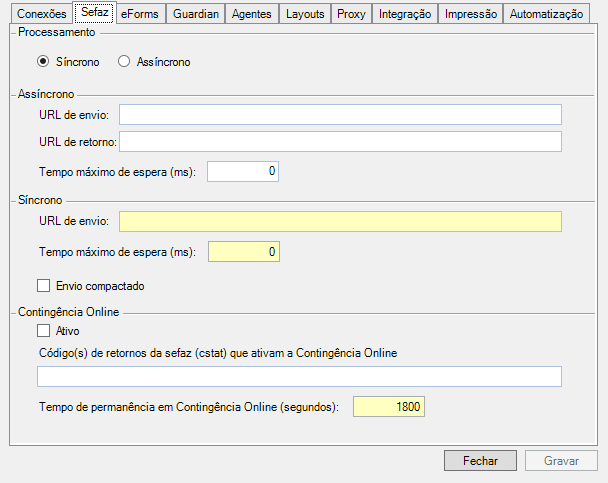Tick the Ativo checkbox for Contingência Online
This screenshot has width=608, height=483.
pos(44,330)
